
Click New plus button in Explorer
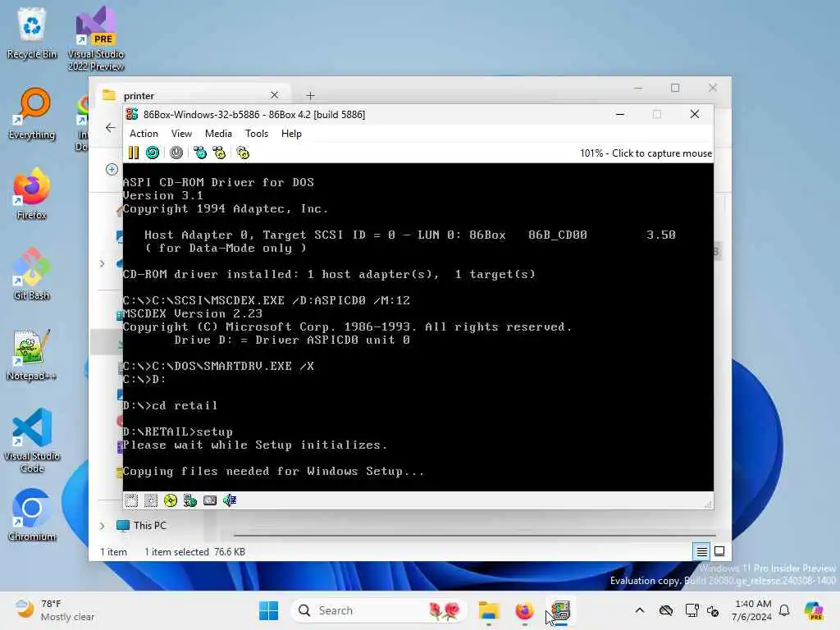[112, 169]
